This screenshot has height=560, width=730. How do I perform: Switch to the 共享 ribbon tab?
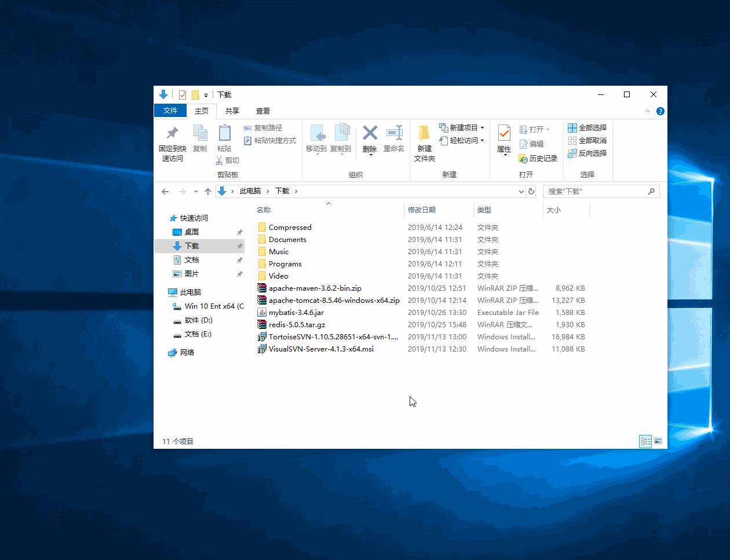pyautogui.click(x=232, y=111)
